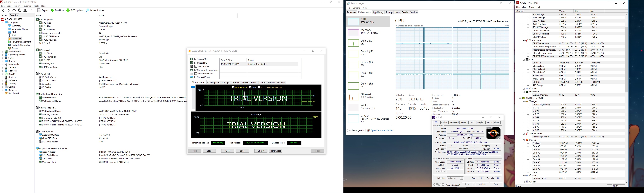This screenshot has width=644, height=193.
Task: Open CPUID button in Stability Test
Action: tap(261, 151)
